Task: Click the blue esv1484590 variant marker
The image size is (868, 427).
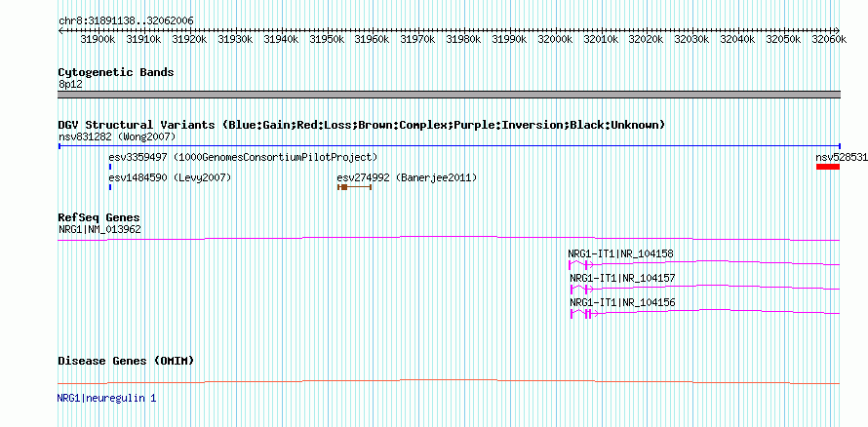Action: [110, 187]
